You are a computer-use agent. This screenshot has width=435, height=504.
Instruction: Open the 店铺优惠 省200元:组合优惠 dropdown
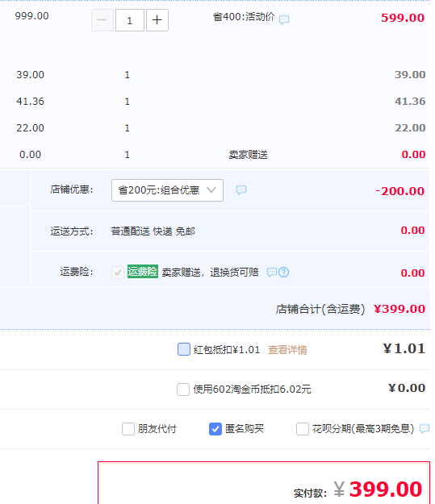167,190
